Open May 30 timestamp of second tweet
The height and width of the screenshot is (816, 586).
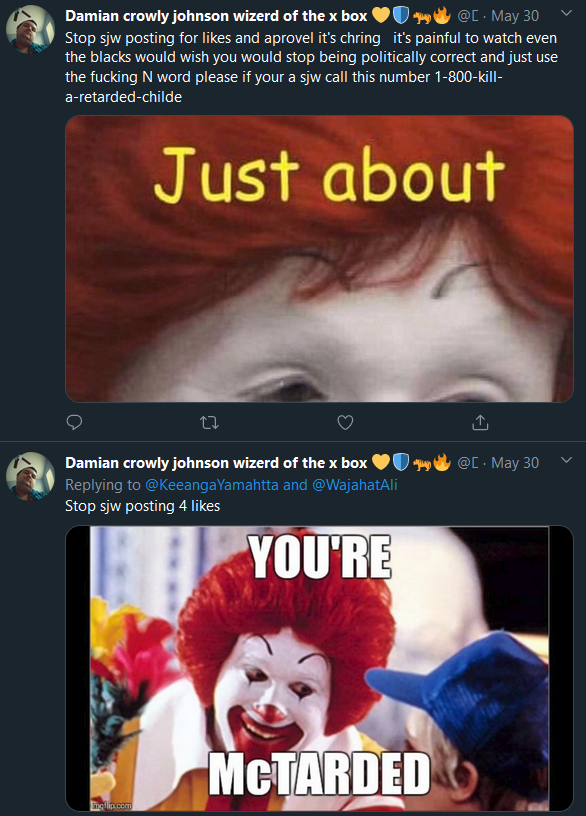(x=515, y=463)
